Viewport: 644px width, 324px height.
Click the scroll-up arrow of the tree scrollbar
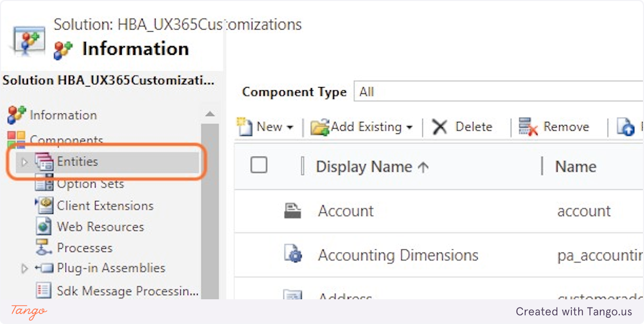coord(210,114)
